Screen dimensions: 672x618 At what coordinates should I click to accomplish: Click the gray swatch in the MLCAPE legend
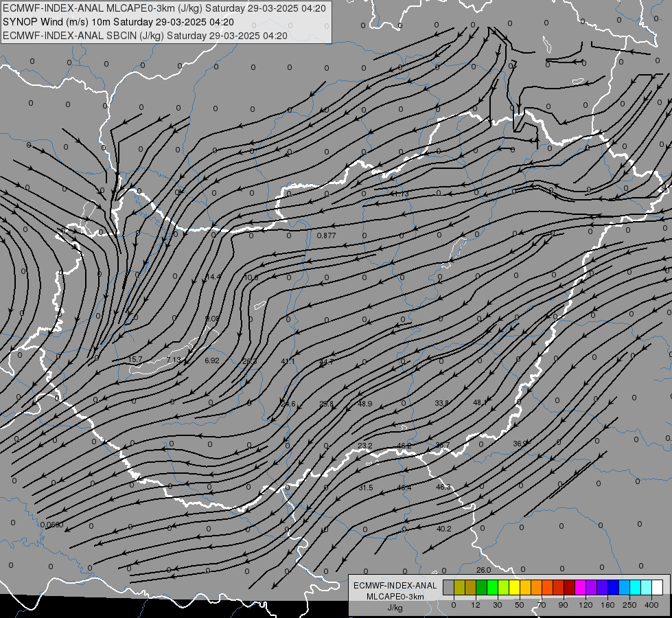point(449,587)
